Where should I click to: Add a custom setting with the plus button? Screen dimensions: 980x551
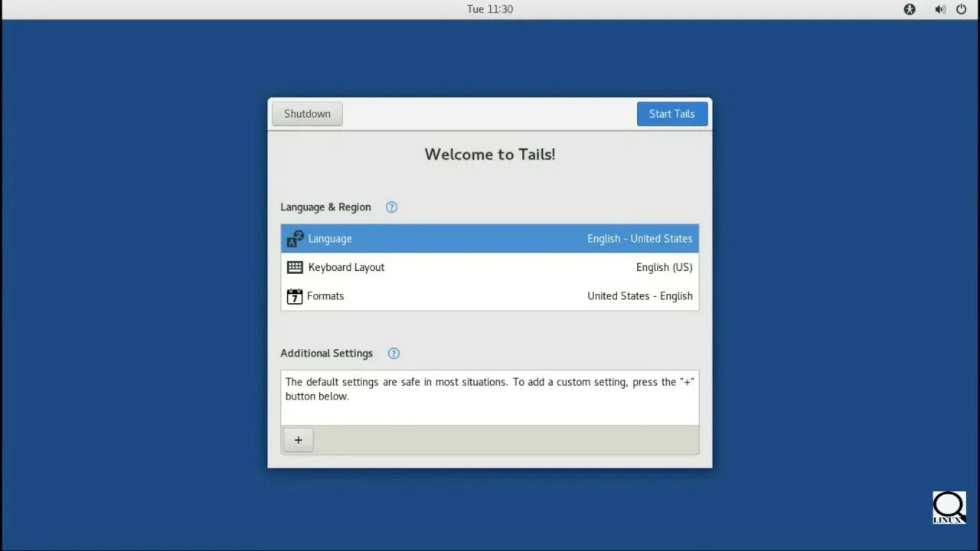[299, 440]
